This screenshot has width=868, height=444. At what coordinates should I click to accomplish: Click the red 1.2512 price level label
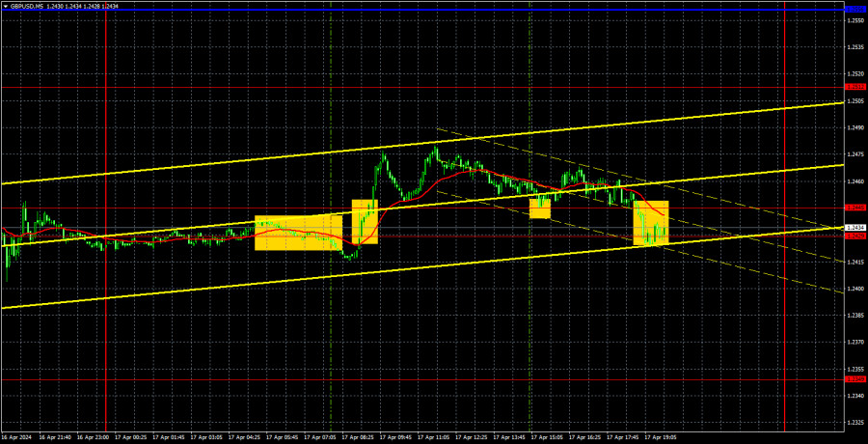[855, 87]
